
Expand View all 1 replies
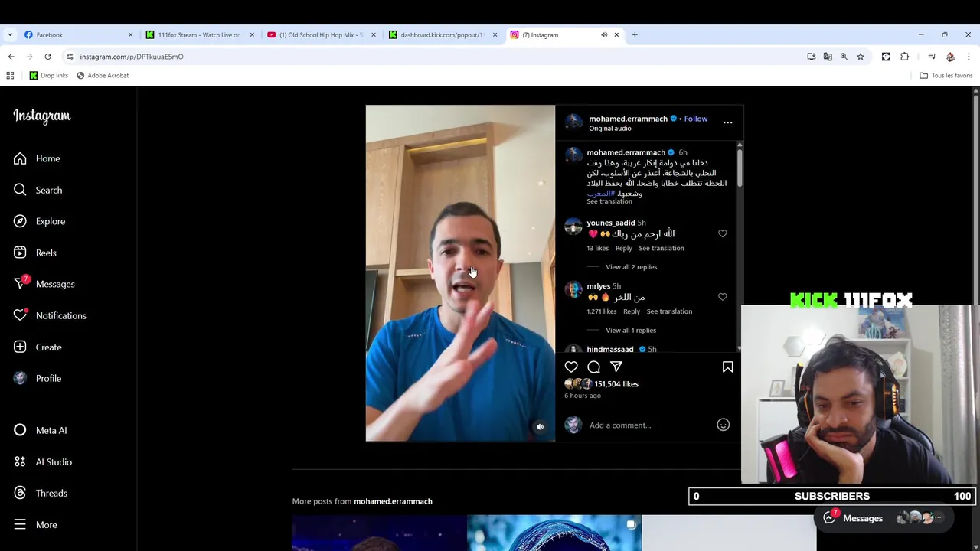click(x=631, y=331)
